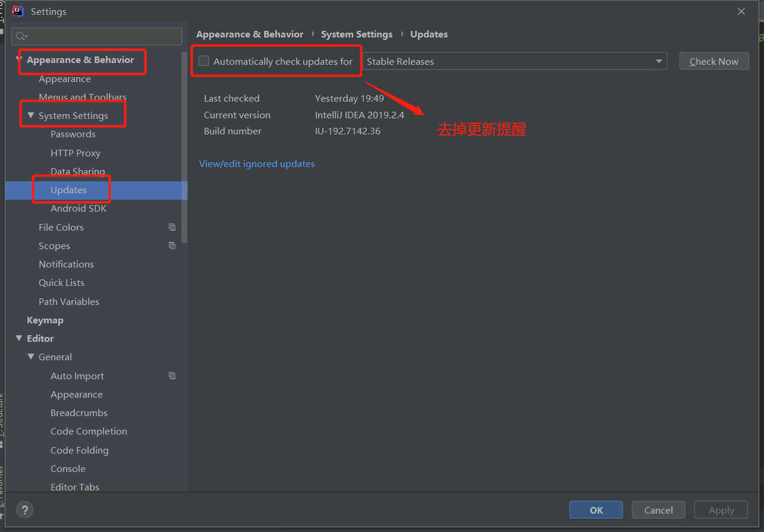Select Appearance under Appearance & Behavior
The image size is (764, 532).
65,78
